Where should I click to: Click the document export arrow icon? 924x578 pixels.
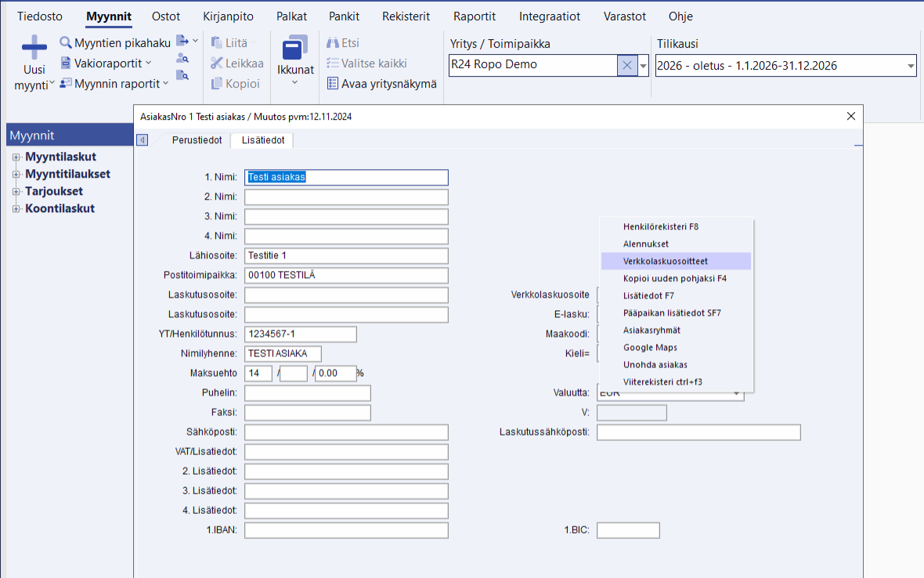(x=182, y=41)
